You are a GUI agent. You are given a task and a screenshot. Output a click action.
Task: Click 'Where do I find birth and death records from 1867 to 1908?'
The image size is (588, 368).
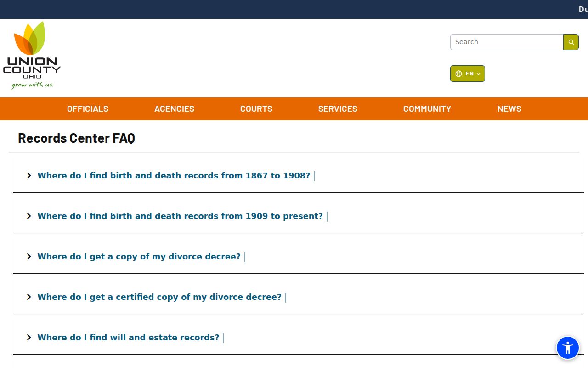coord(174,176)
